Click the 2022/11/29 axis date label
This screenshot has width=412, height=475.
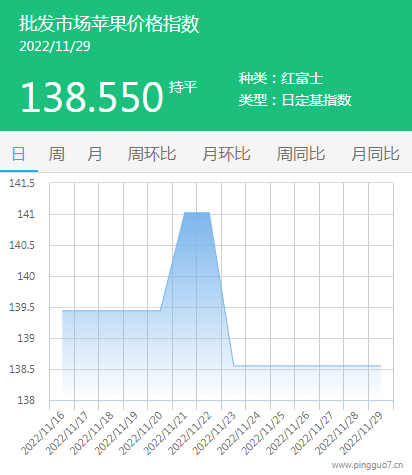(x=361, y=433)
